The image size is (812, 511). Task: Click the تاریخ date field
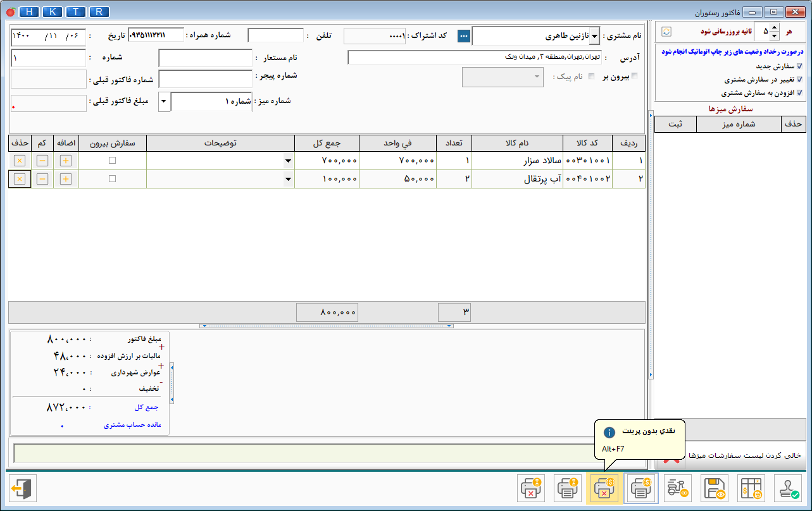pos(48,36)
